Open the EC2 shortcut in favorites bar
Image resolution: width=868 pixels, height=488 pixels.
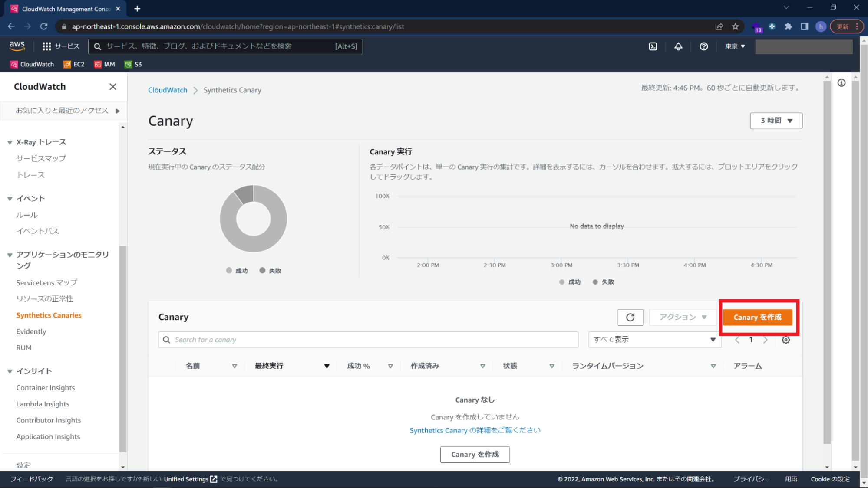tap(74, 64)
